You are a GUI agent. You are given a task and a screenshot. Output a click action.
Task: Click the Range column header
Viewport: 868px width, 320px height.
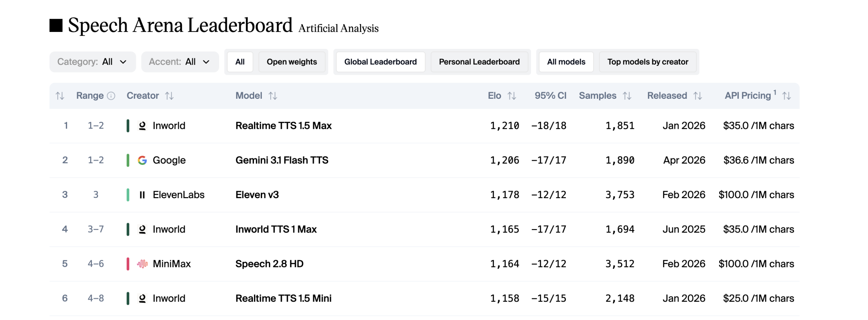click(90, 96)
